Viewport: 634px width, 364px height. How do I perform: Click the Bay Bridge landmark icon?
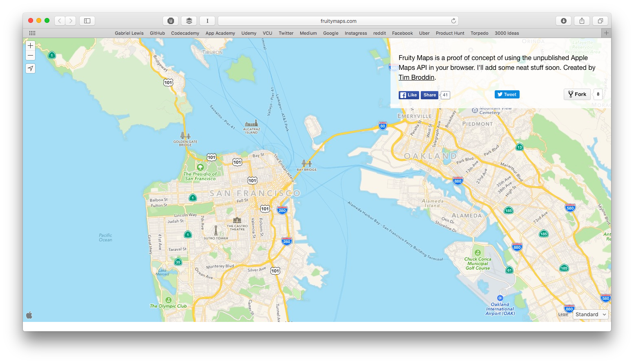point(307,164)
